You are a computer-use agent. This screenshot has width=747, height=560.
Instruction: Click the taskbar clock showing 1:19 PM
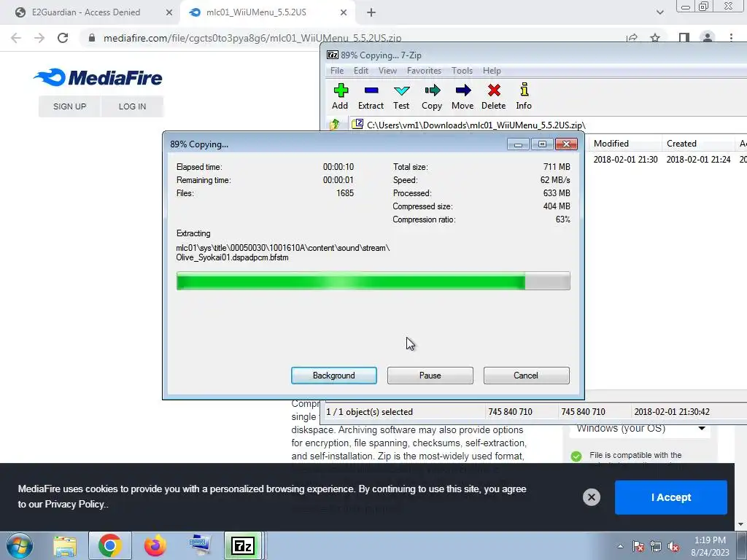click(x=711, y=546)
